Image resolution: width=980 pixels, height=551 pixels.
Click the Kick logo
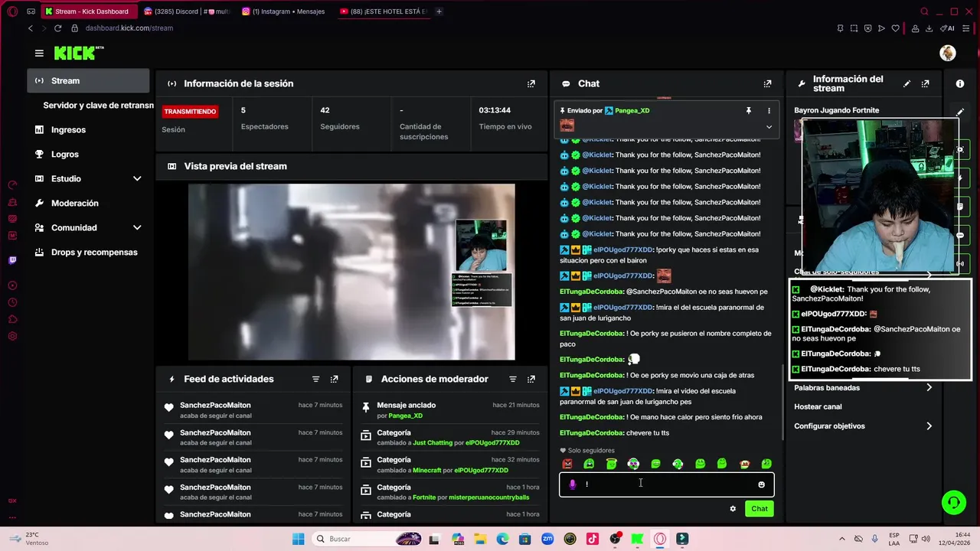pyautogui.click(x=78, y=53)
